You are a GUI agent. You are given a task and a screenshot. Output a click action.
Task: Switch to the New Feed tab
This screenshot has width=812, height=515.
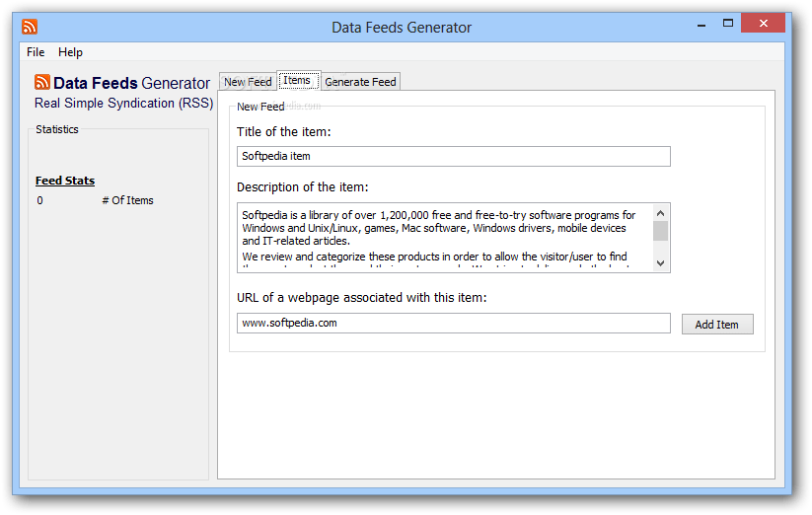248,82
